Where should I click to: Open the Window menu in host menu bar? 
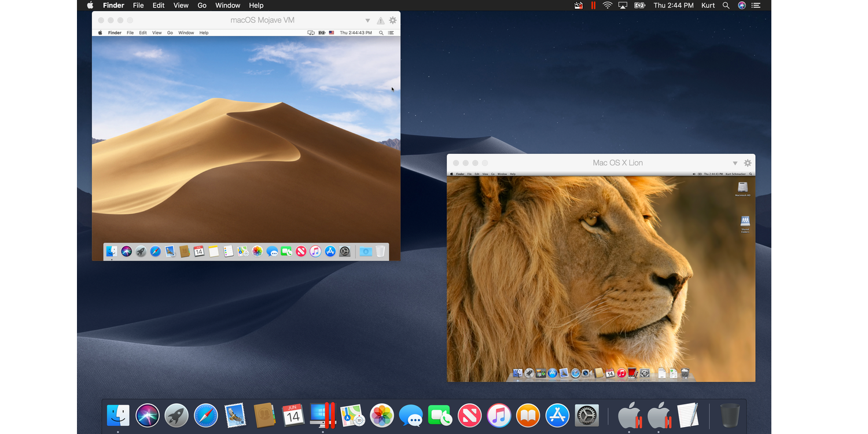(x=228, y=5)
